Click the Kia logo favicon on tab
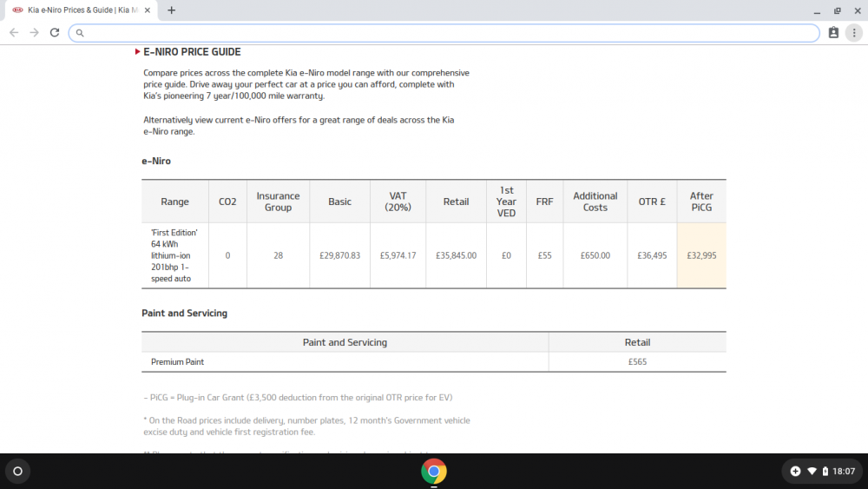The image size is (868, 489). pos(17,10)
